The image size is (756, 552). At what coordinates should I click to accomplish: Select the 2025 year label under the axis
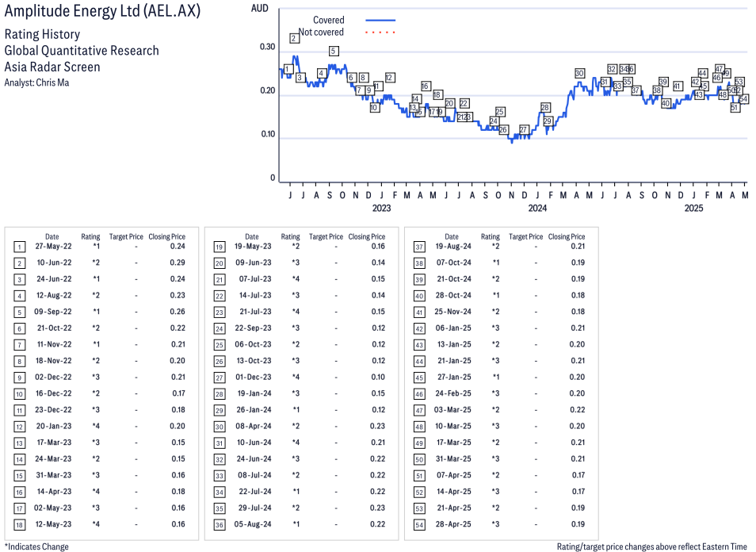pyautogui.click(x=694, y=208)
